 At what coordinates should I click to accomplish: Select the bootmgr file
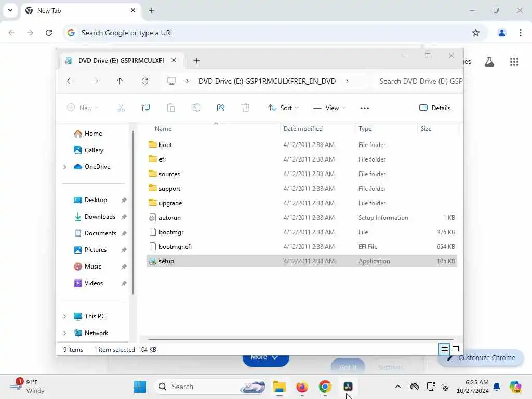click(302, 232)
